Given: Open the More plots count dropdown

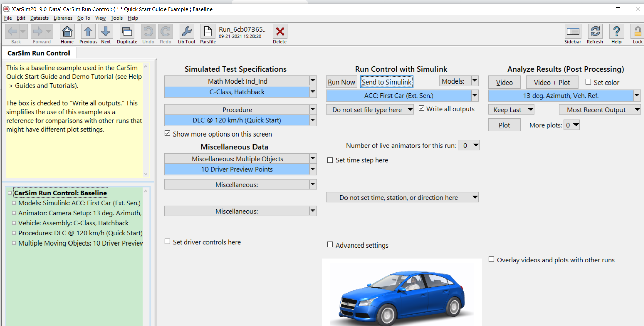Looking at the screenshot, I should [571, 125].
